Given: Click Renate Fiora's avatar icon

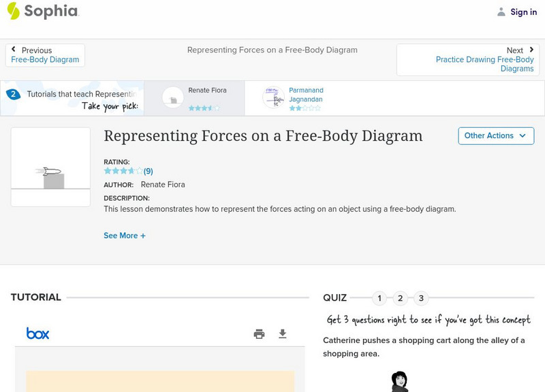Looking at the screenshot, I should pyautogui.click(x=173, y=98).
